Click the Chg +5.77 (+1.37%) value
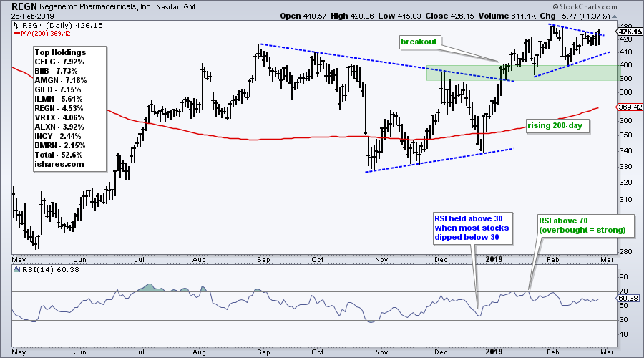The width and height of the screenshot is (644, 358). click(575, 16)
